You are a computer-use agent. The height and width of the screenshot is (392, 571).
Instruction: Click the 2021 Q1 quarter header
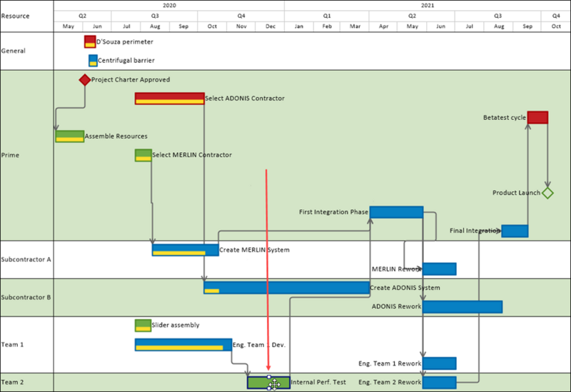tap(327, 16)
